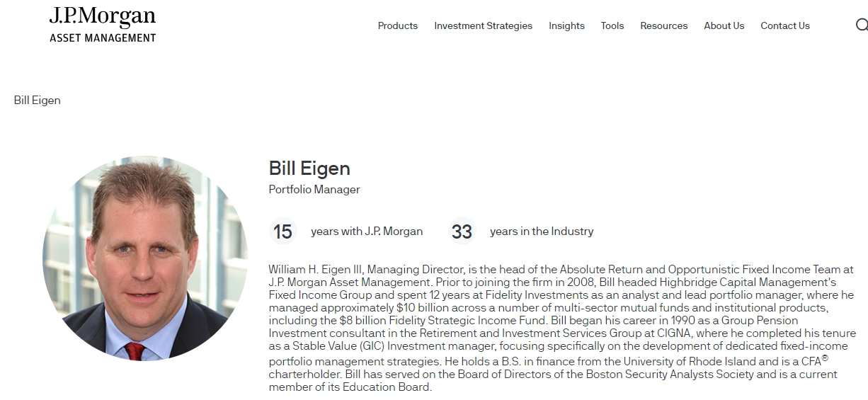This screenshot has height=400, width=868.
Task: Click the Bill Eigen breadcrumb text
Action: point(38,101)
